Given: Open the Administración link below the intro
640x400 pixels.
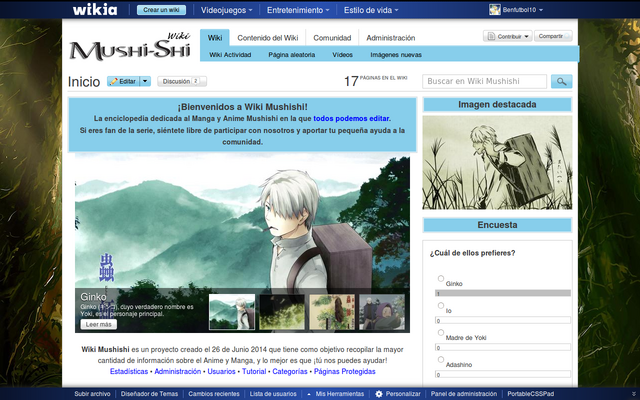Looking at the screenshot, I should tap(178, 371).
